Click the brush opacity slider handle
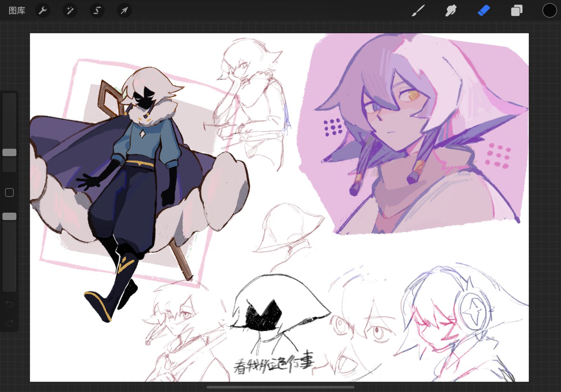The height and width of the screenshot is (392, 561). tap(9, 217)
